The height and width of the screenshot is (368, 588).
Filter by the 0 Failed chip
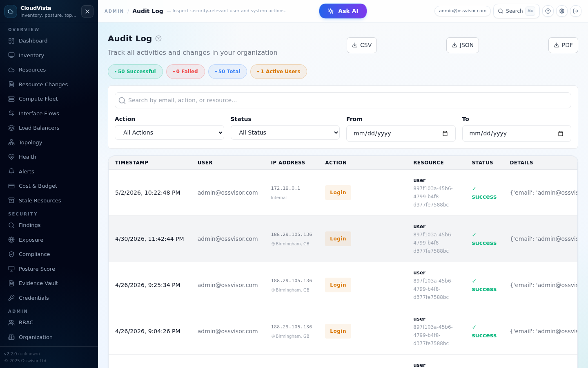[x=185, y=72]
